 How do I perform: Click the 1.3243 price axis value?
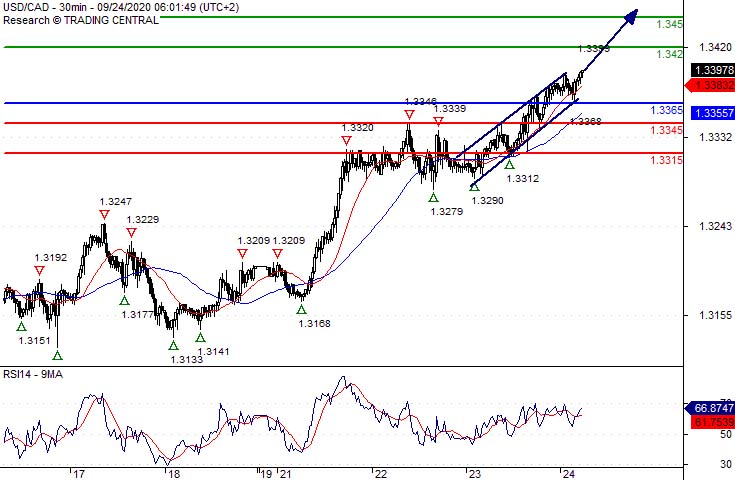[x=715, y=226]
